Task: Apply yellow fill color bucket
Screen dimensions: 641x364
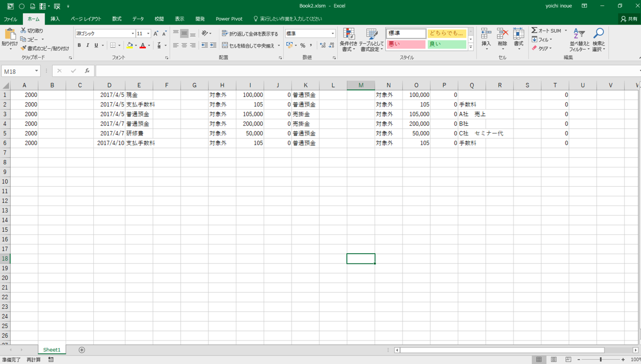Action: tap(130, 45)
